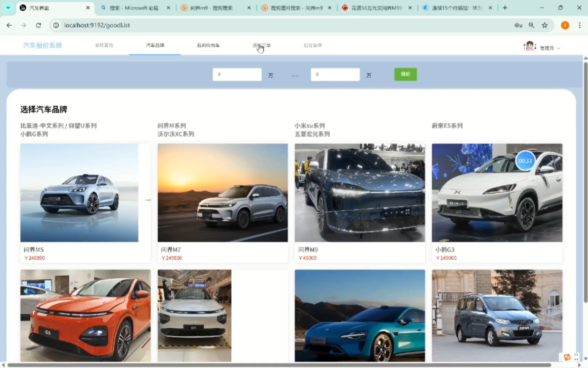
Task: Filter by 小米su系列 brand
Action: [x=310, y=126]
